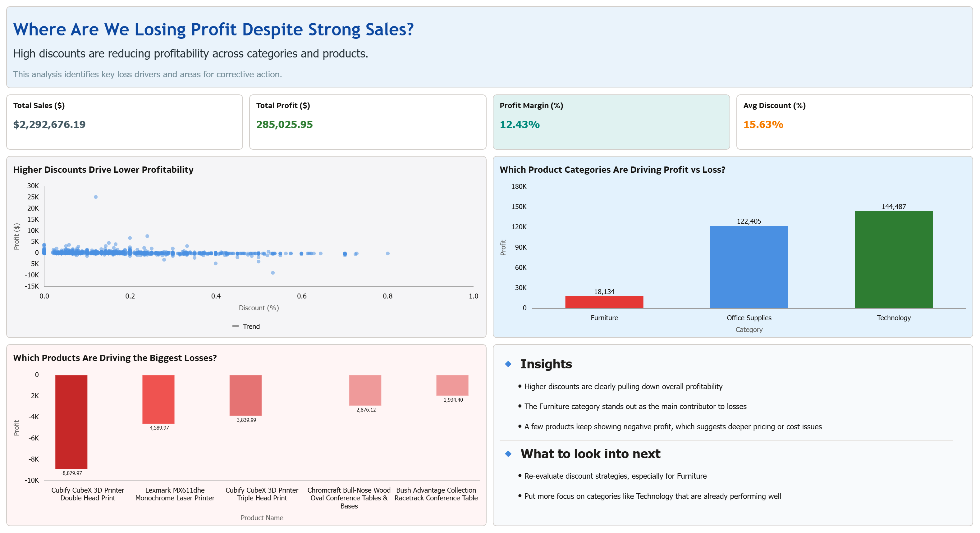Select the highlighted Profit Margin card
This screenshot has height=533, width=980.
point(611,122)
